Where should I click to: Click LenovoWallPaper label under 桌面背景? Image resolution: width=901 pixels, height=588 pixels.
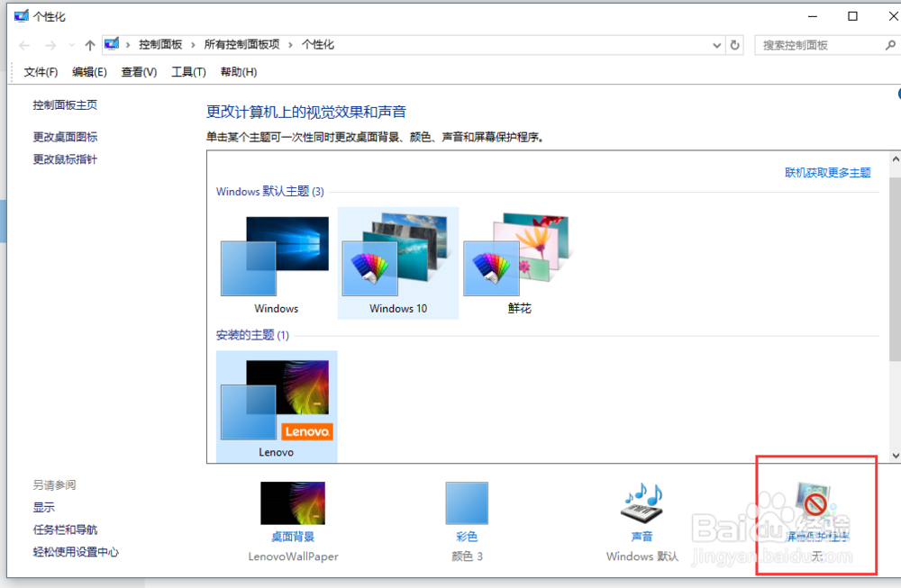click(293, 556)
